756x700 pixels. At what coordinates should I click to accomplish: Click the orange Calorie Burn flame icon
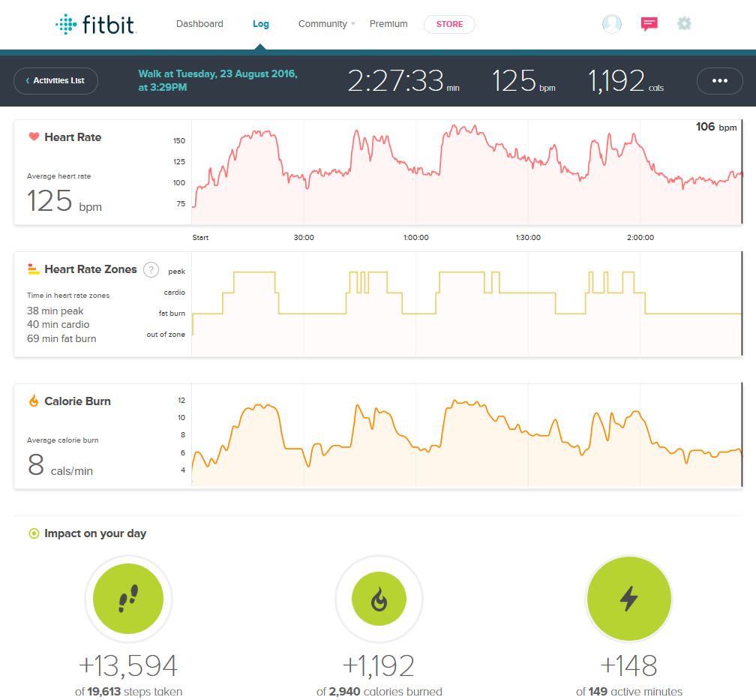(34, 401)
